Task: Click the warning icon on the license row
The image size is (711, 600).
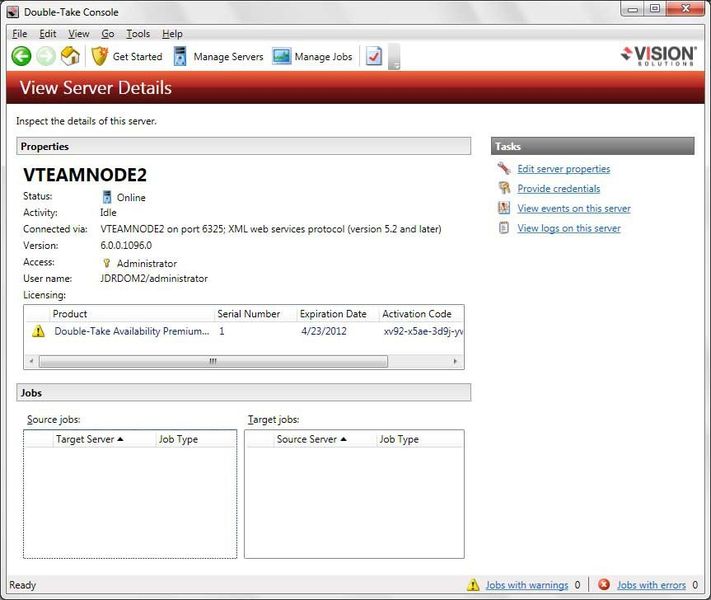Action: point(39,331)
